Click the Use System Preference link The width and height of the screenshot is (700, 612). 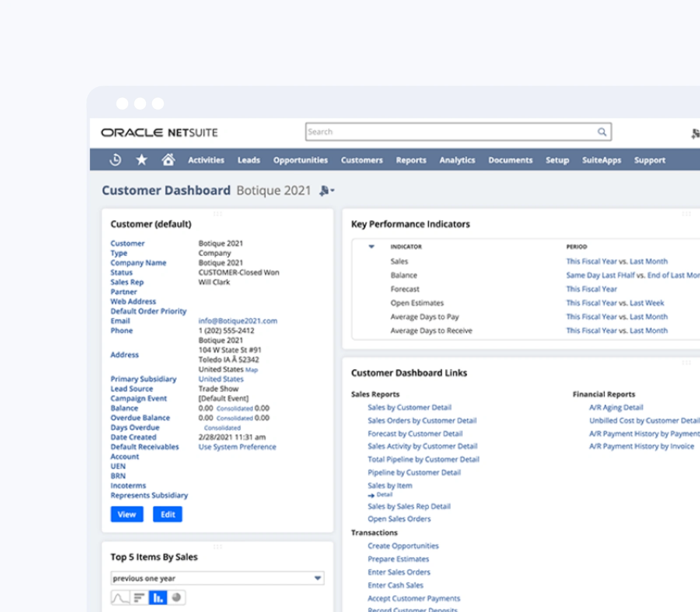[x=237, y=447]
